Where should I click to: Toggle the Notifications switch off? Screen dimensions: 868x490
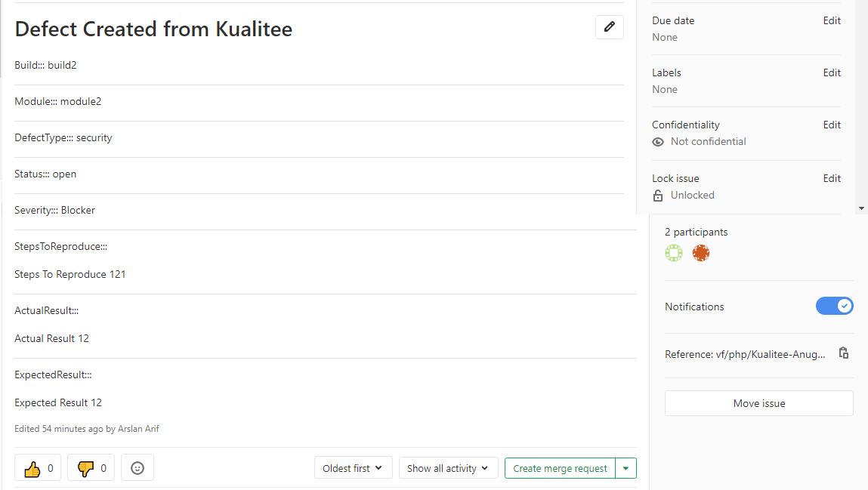(834, 306)
